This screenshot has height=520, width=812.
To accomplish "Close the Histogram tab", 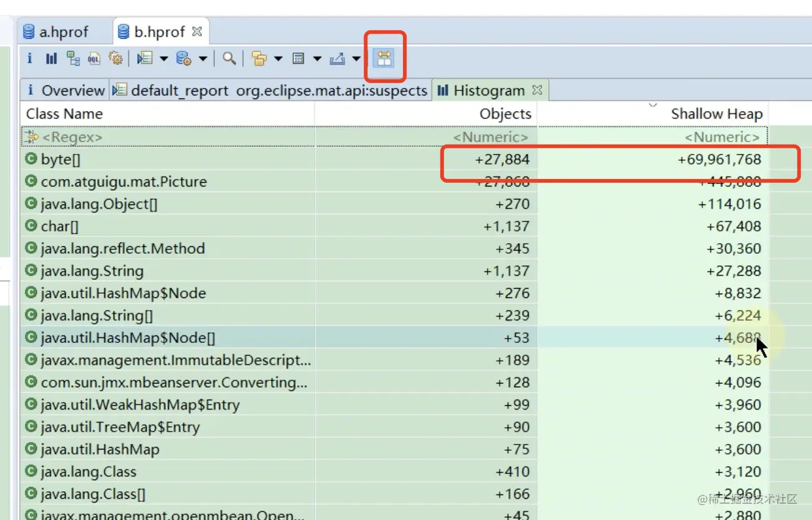I will pyautogui.click(x=537, y=90).
